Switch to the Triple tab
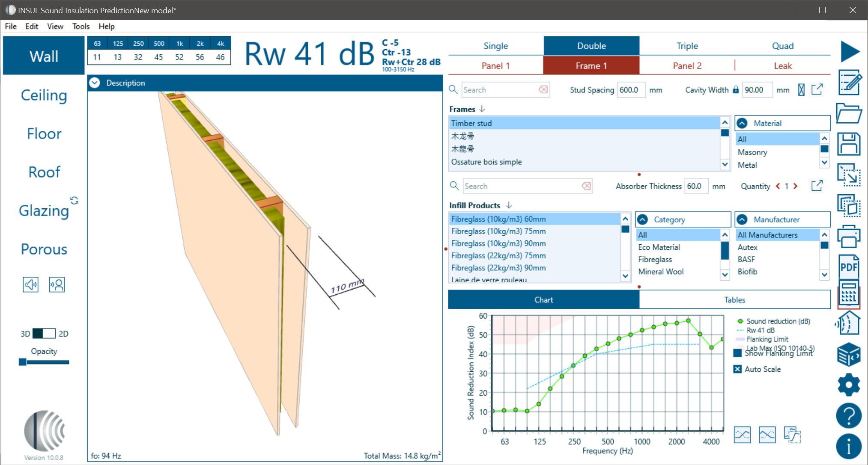This screenshot has width=868, height=465. [687, 46]
